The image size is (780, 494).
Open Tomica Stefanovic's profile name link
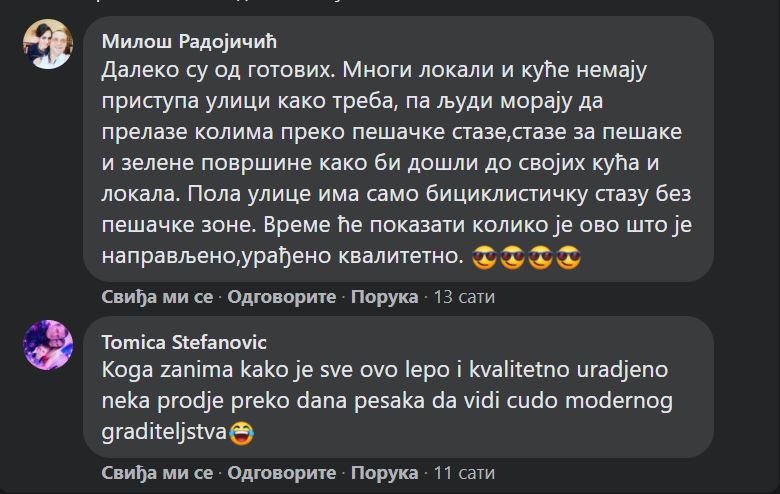(x=184, y=342)
